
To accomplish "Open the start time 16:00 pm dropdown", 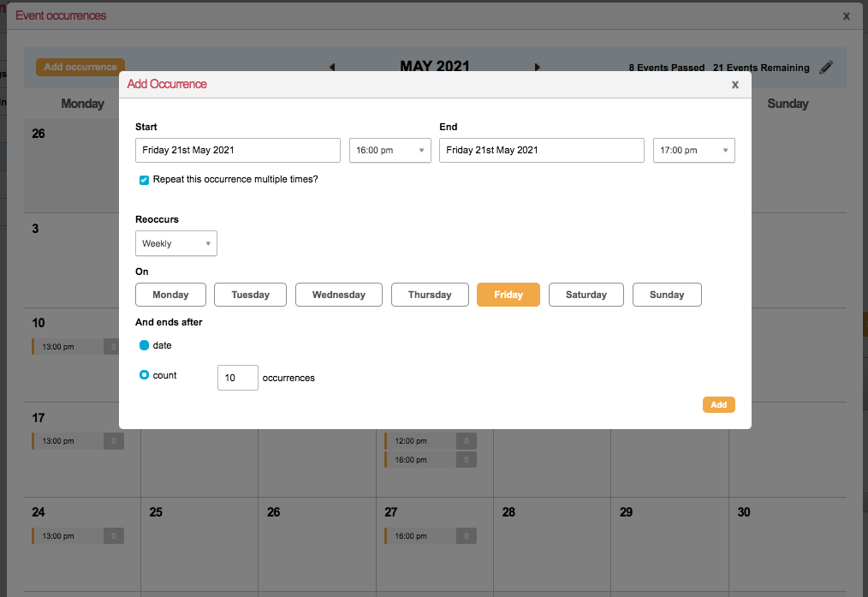I will pyautogui.click(x=389, y=151).
